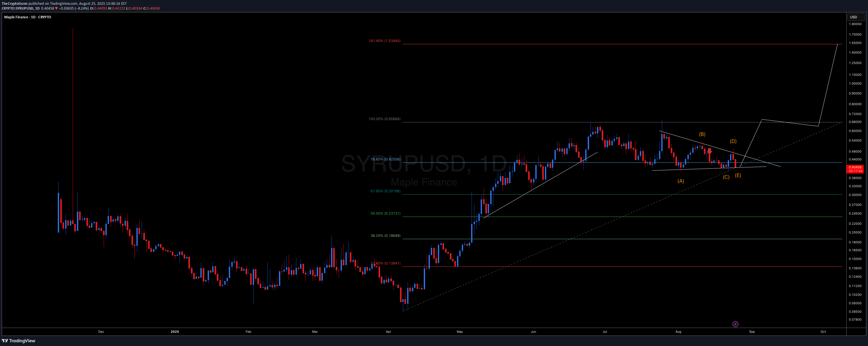This screenshot has width=868, height=346.
Task: Click the Feb label on the time axis
Action: (x=248, y=332)
